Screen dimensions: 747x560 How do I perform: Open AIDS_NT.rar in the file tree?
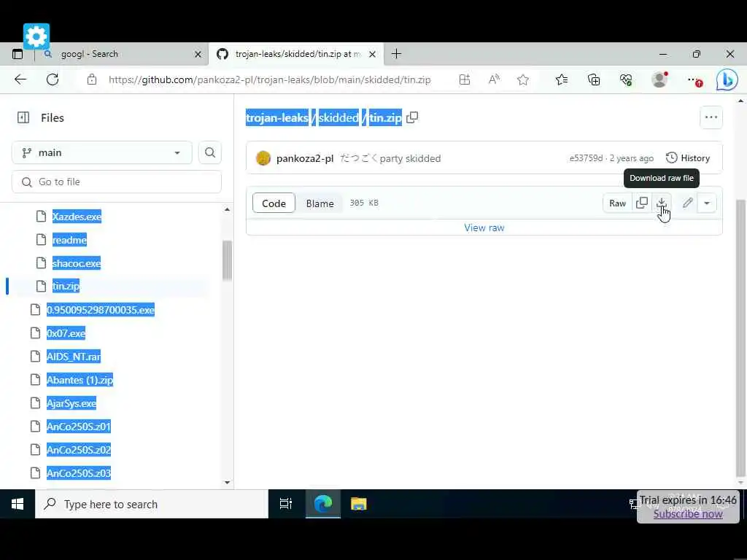click(x=74, y=357)
